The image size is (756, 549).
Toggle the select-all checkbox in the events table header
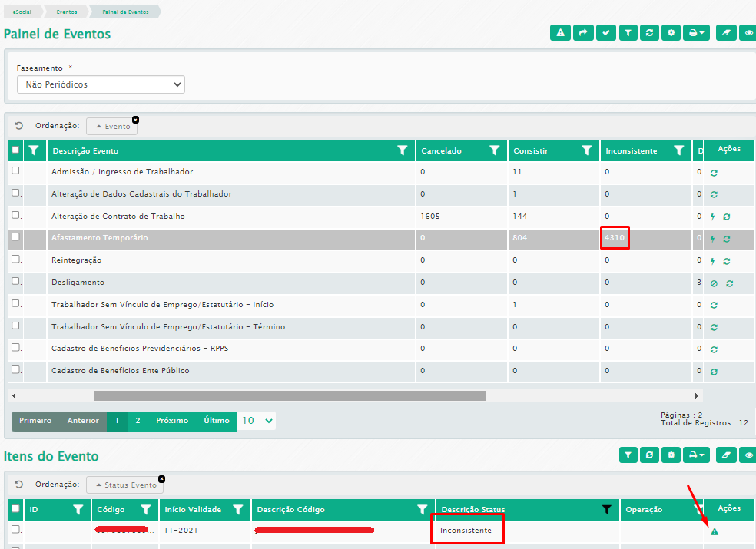(x=15, y=150)
